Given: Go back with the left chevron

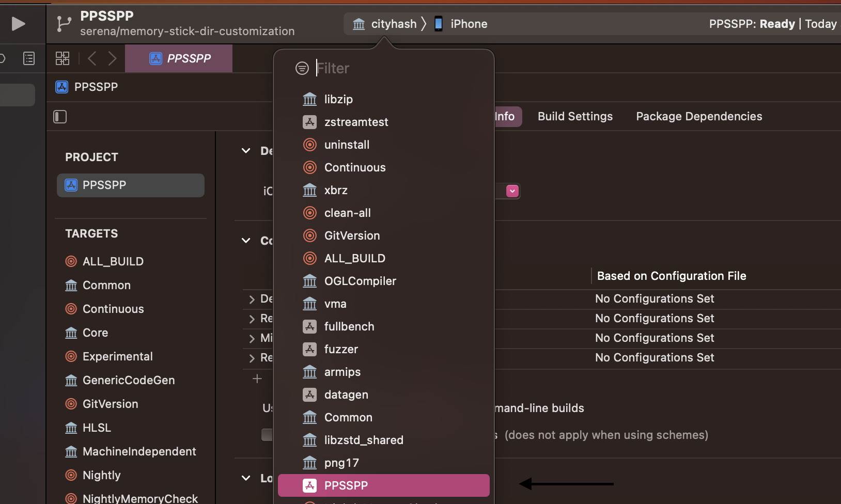Looking at the screenshot, I should tap(92, 58).
